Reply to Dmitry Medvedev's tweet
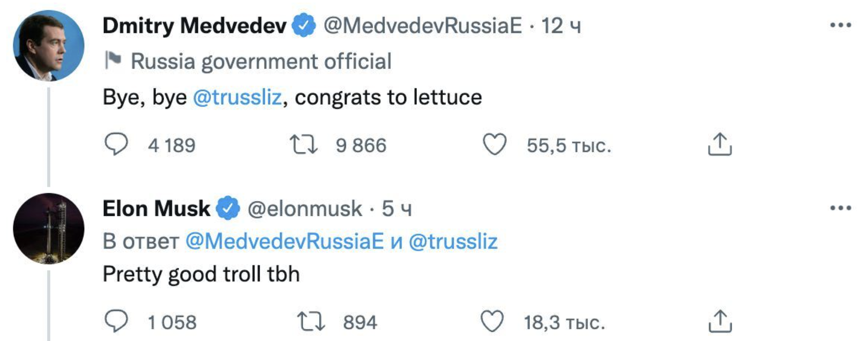Viewport: 868px width, 341px height. click(116, 145)
